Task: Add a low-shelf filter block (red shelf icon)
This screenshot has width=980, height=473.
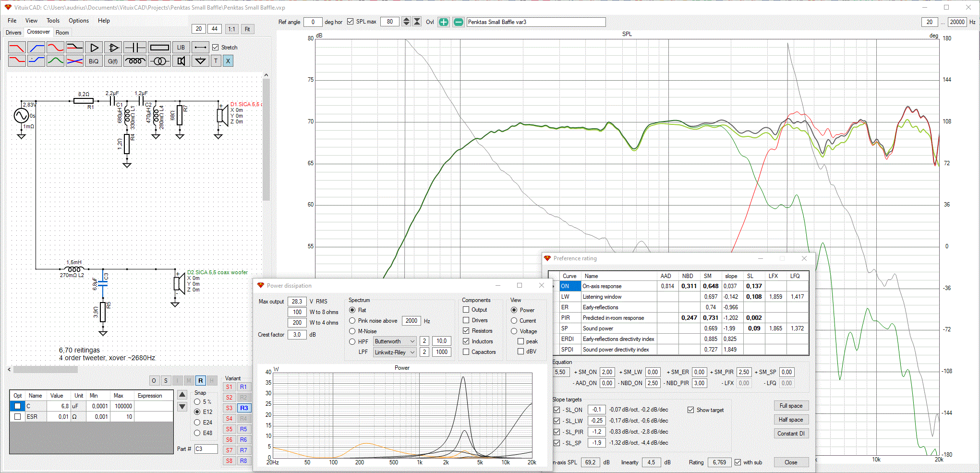Action: (17, 61)
